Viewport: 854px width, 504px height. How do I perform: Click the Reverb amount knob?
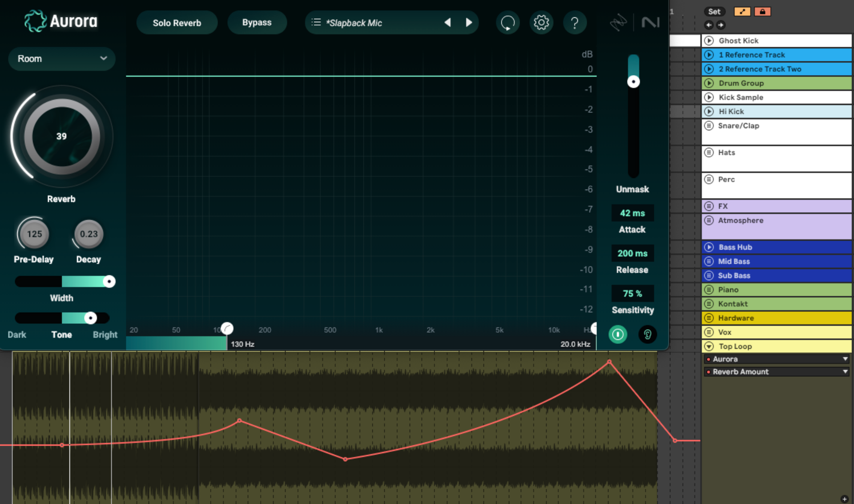[x=61, y=136]
